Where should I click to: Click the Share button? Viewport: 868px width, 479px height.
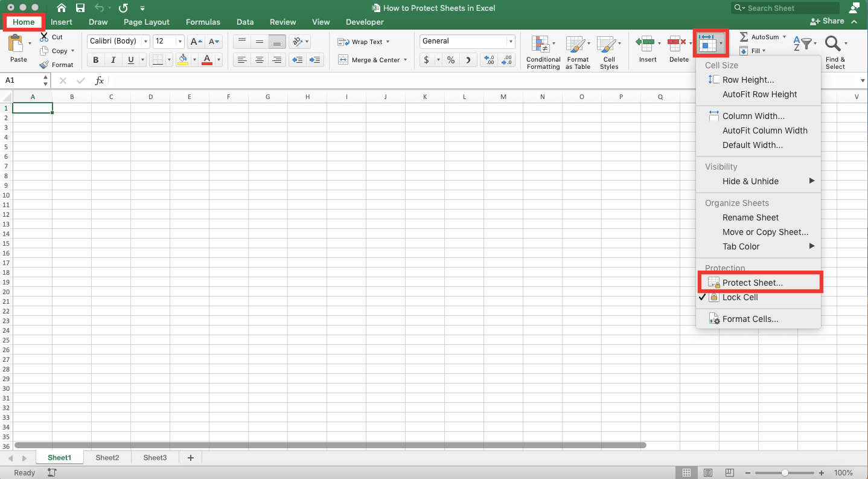pyautogui.click(x=828, y=21)
